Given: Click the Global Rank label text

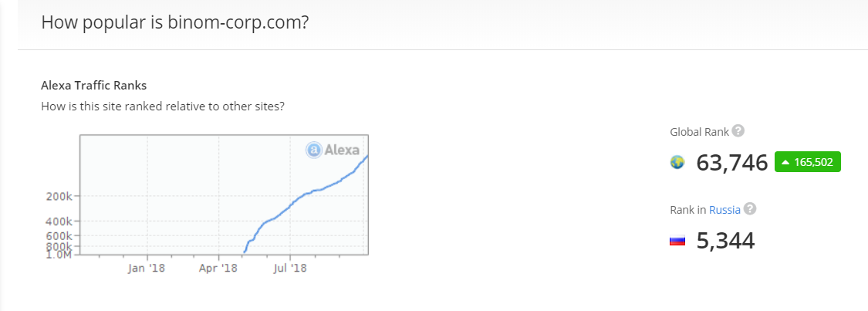Looking at the screenshot, I should click(x=699, y=132).
